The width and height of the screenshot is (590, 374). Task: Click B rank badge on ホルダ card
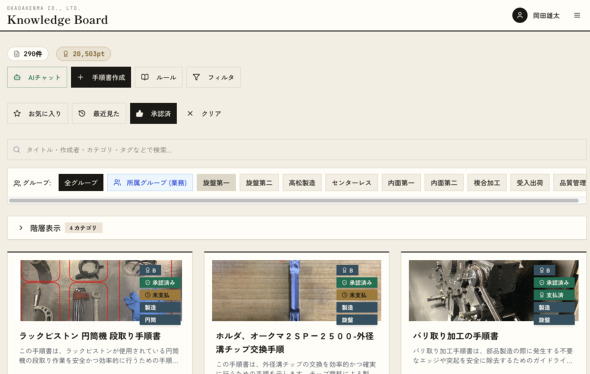coord(347,270)
